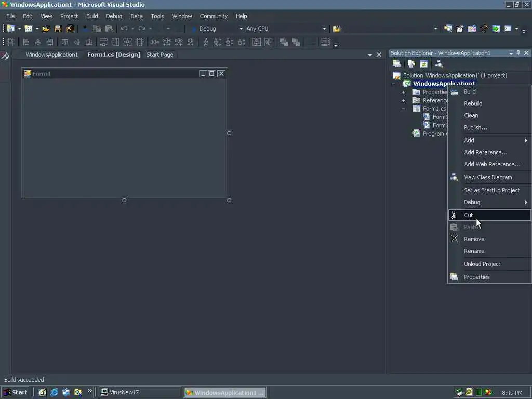Click Solution Explorer's Properties icon
Image resolution: width=532 pixels, height=399 pixels.
pyautogui.click(x=396, y=64)
